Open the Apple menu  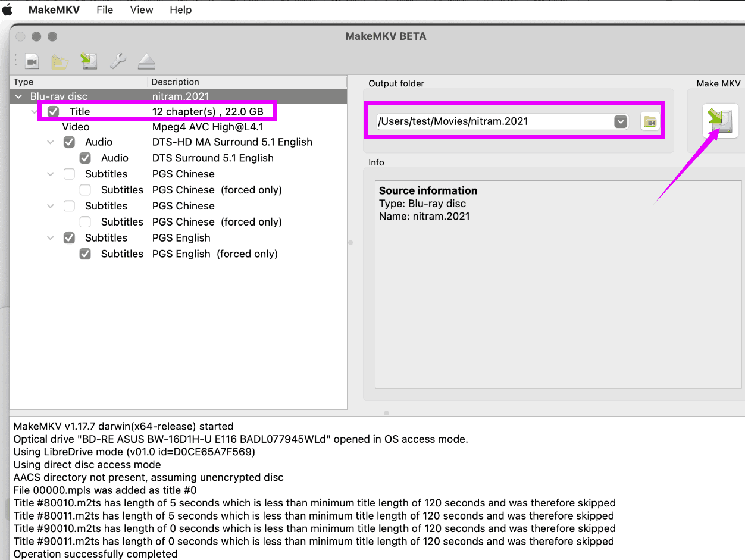(8, 10)
